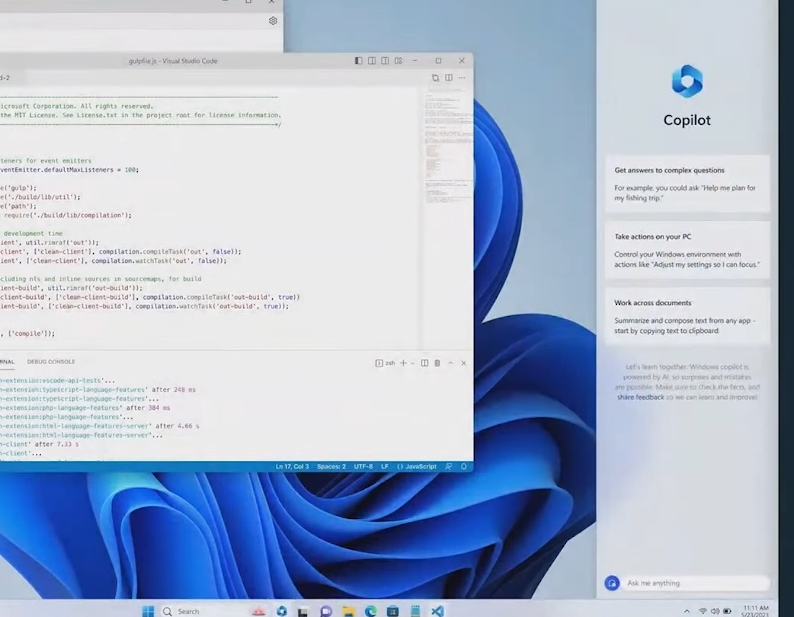Viewport: 794px width, 617px height.
Task: Close the terminal panel
Action: 463,363
